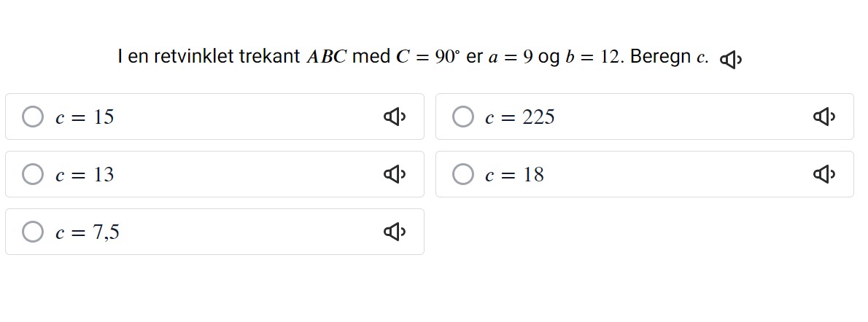Click the answer label text c = 18
The width and height of the screenshot is (868, 322).
click(514, 175)
